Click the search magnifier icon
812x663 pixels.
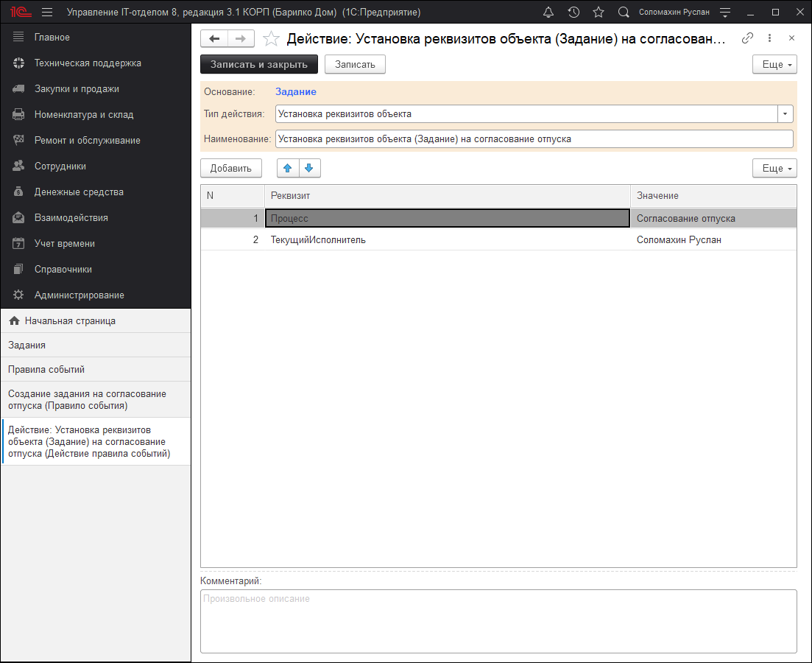pyautogui.click(x=624, y=13)
